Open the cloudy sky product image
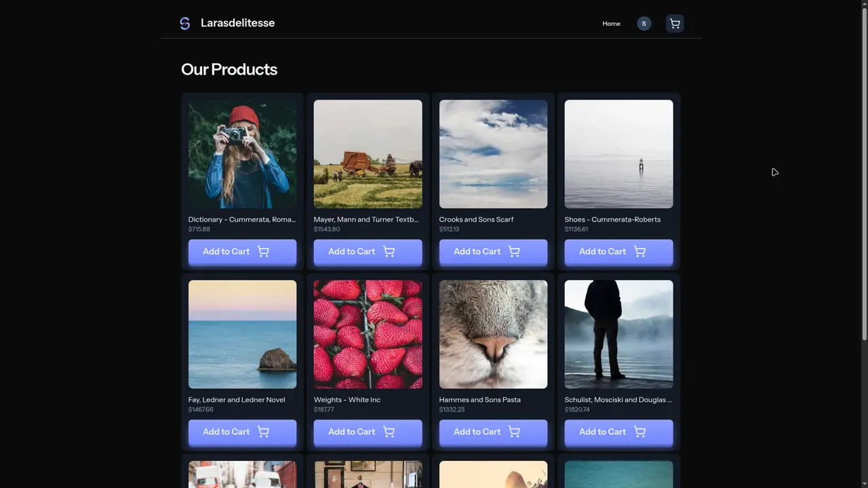The width and height of the screenshot is (868, 488). [493, 154]
